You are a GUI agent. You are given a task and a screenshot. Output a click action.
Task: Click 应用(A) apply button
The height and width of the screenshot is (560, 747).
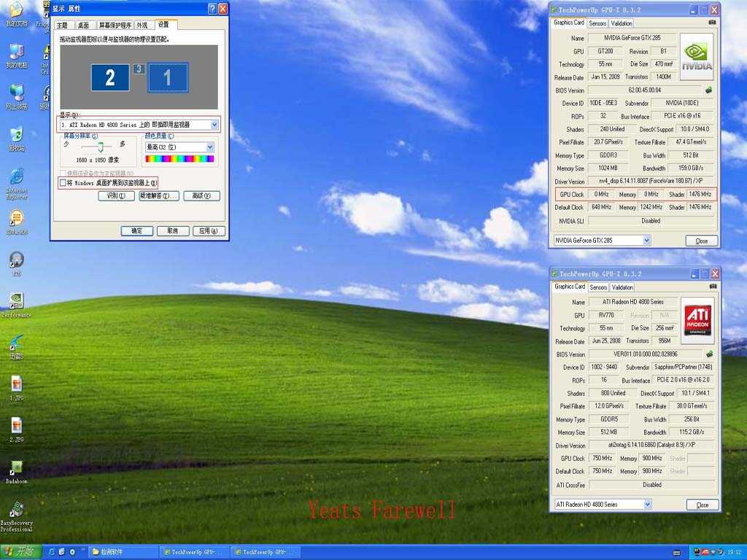(209, 231)
